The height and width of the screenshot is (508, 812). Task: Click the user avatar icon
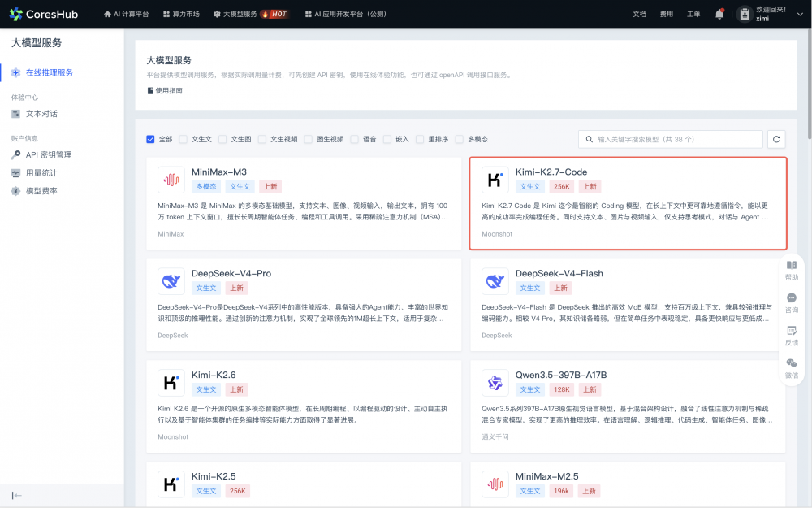tap(745, 14)
